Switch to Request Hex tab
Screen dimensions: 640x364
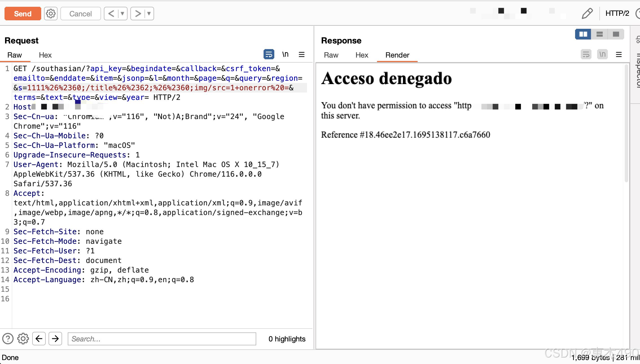[x=45, y=55]
